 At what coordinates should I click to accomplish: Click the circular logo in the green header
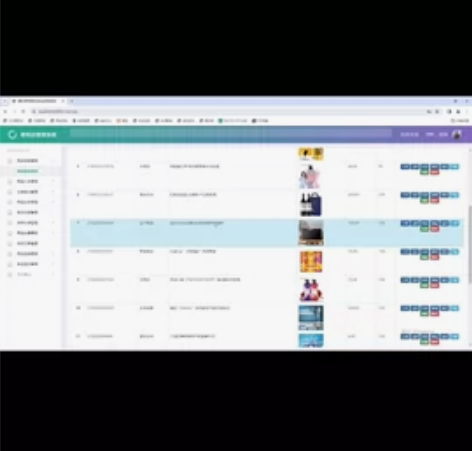click(12, 135)
